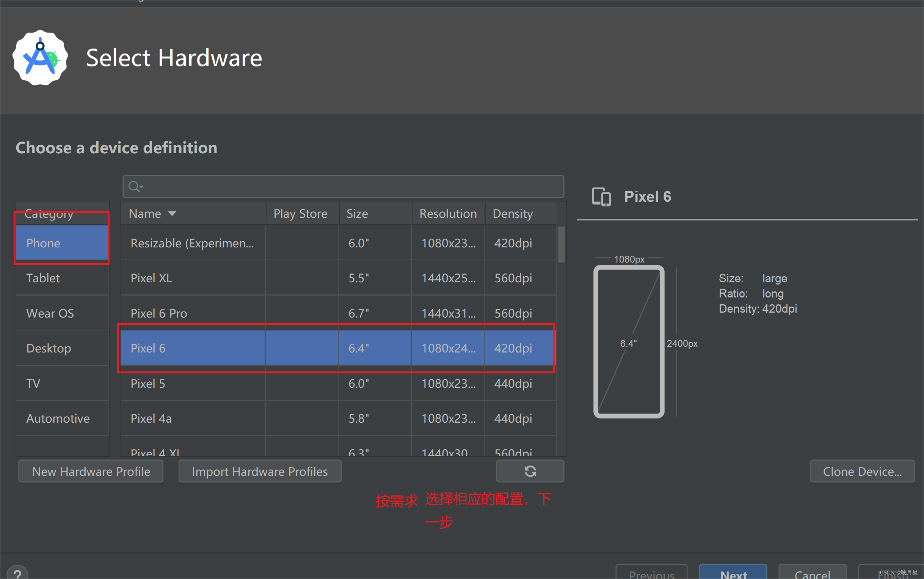This screenshot has width=924, height=579.
Task: Click the Next button
Action: point(733,574)
